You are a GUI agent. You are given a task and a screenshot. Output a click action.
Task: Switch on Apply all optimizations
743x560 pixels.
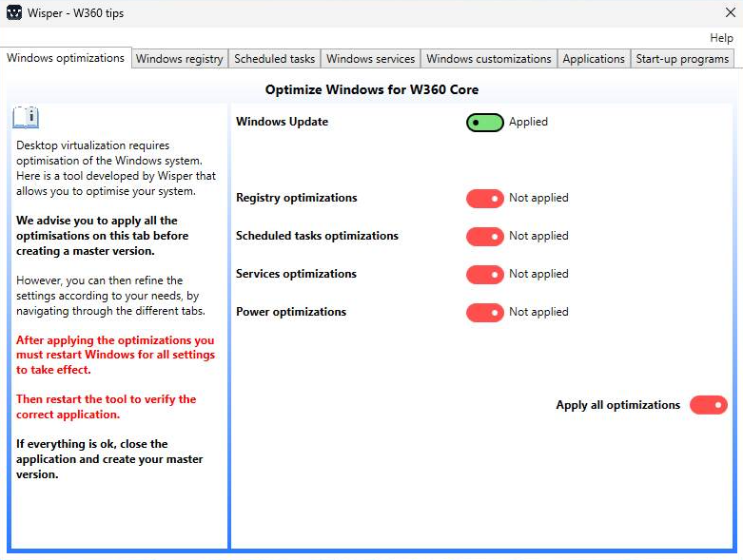(709, 405)
